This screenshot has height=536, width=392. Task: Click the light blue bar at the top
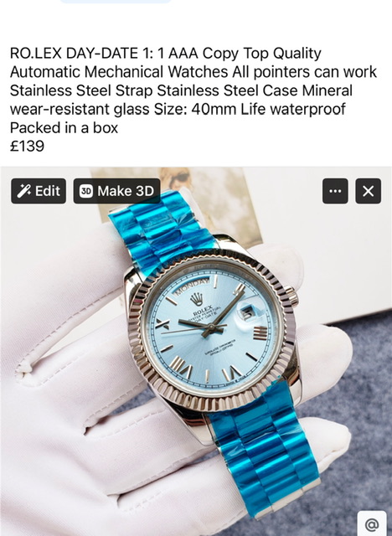(116, 2)
